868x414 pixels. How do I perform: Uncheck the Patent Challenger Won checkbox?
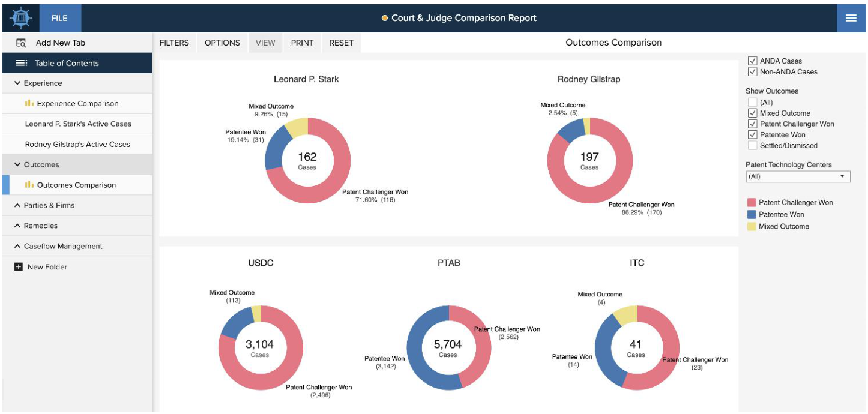[x=752, y=124]
